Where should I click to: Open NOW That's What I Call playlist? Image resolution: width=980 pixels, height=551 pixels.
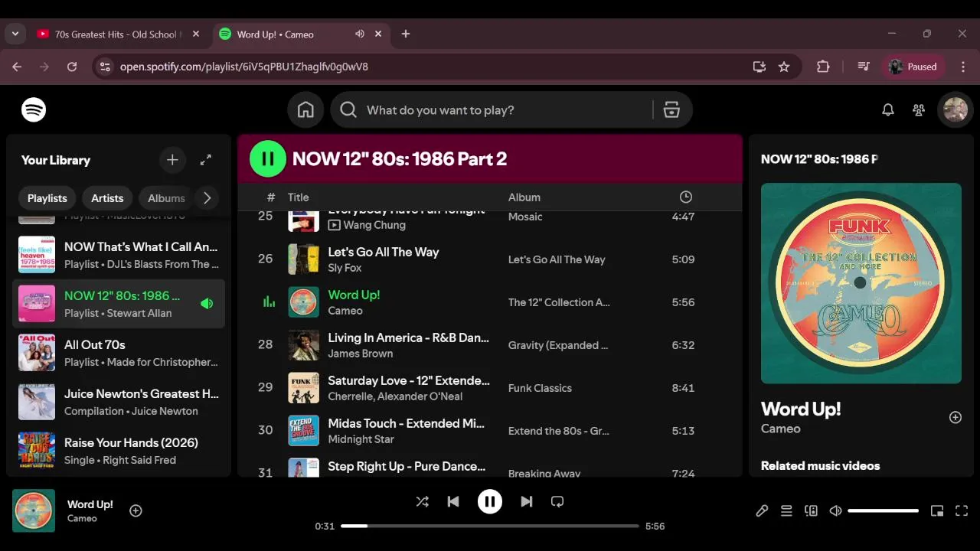coord(119,255)
